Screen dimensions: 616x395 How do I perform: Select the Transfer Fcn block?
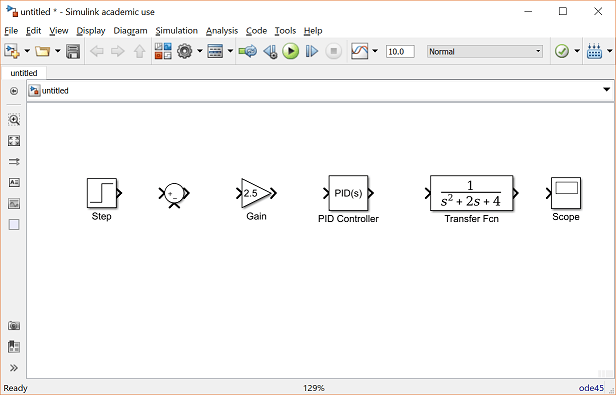pyautogui.click(x=471, y=193)
